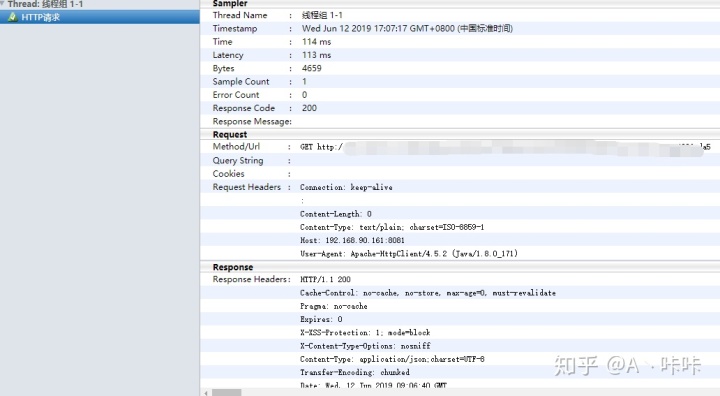Click the Sample Count value 1
This screenshot has width=720, height=396.
(304, 82)
